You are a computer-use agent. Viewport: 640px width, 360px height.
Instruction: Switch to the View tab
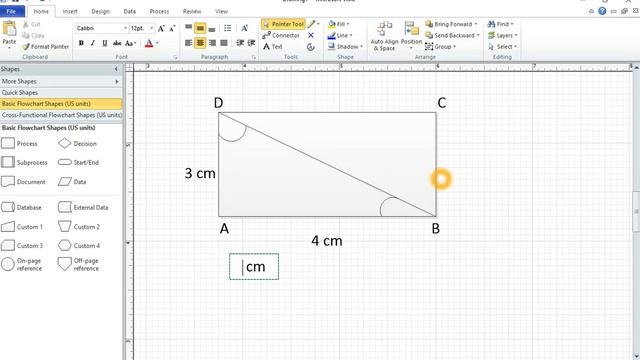[221, 11]
